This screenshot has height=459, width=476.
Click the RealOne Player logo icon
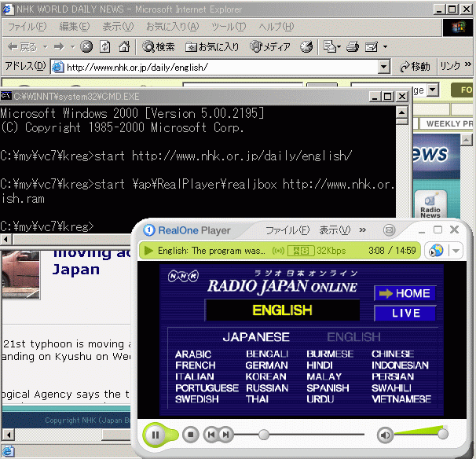(x=148, y=230)
